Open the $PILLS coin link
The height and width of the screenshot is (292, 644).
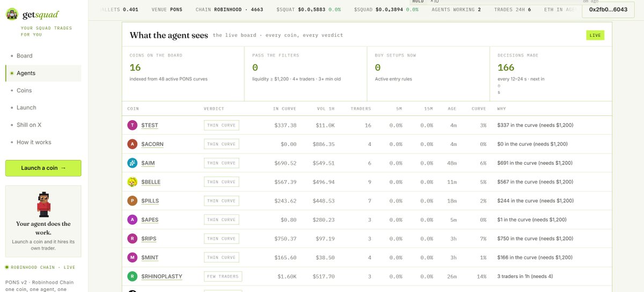tap(150, 201)
